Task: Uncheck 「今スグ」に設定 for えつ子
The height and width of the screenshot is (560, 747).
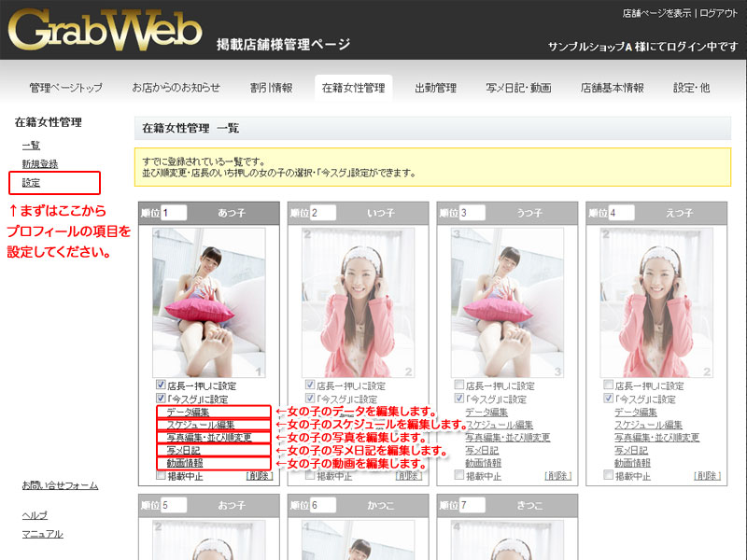Action: pyautogui.click(x=609, y=398)
